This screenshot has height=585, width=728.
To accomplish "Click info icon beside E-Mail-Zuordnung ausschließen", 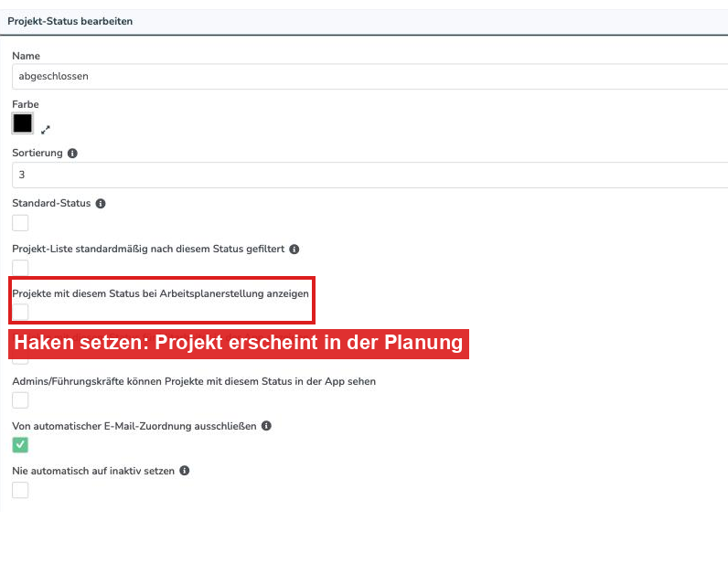I will (x=266, y=426).
